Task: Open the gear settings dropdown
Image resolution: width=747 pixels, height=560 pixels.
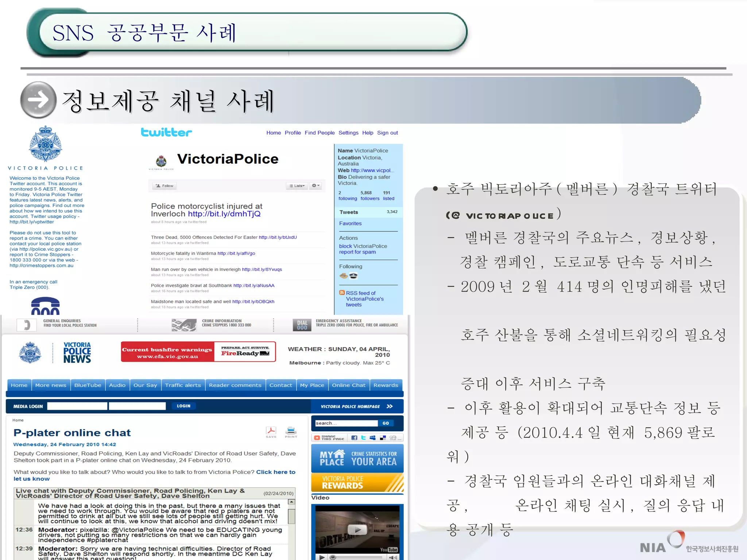Action: tap(316, 186)
